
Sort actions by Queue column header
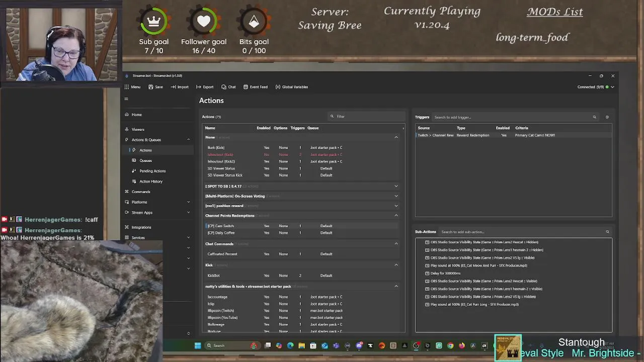point(313,128)
